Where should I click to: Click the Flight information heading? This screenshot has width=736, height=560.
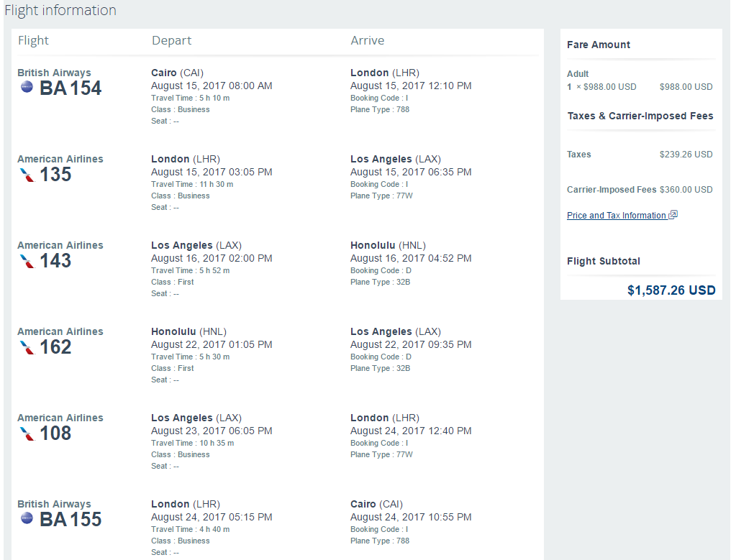(60, 10)
